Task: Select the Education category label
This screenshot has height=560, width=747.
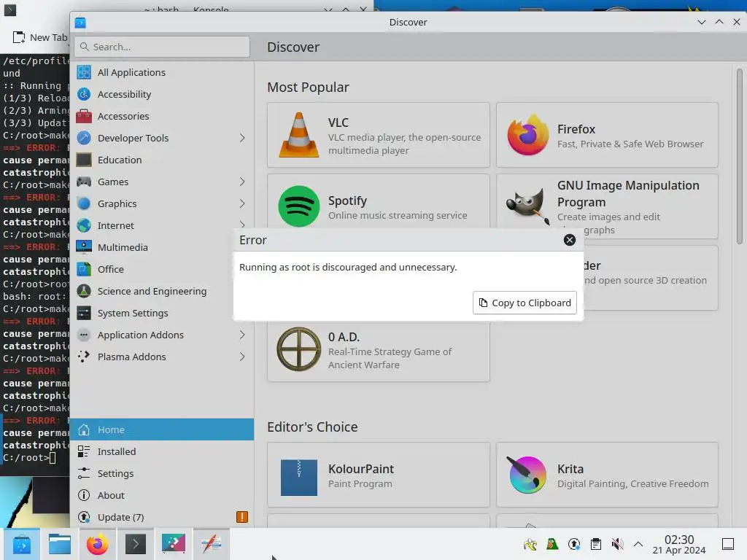Action: [120, 160]
